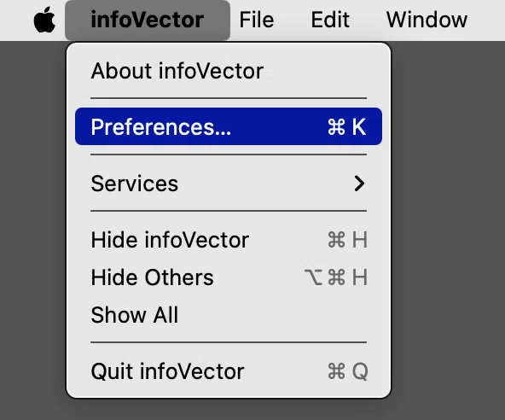Click the K shortcut letter in the Preferences row

(359, 126)
